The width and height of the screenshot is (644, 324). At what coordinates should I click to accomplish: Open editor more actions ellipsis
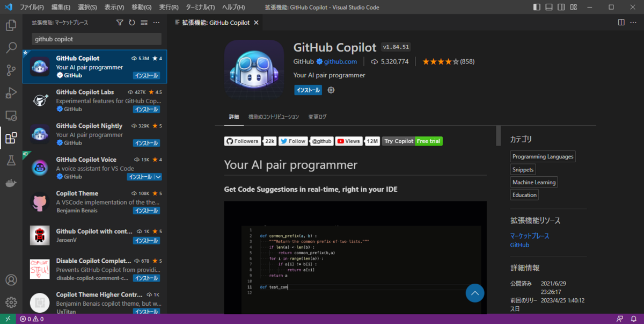pos(633,23)
